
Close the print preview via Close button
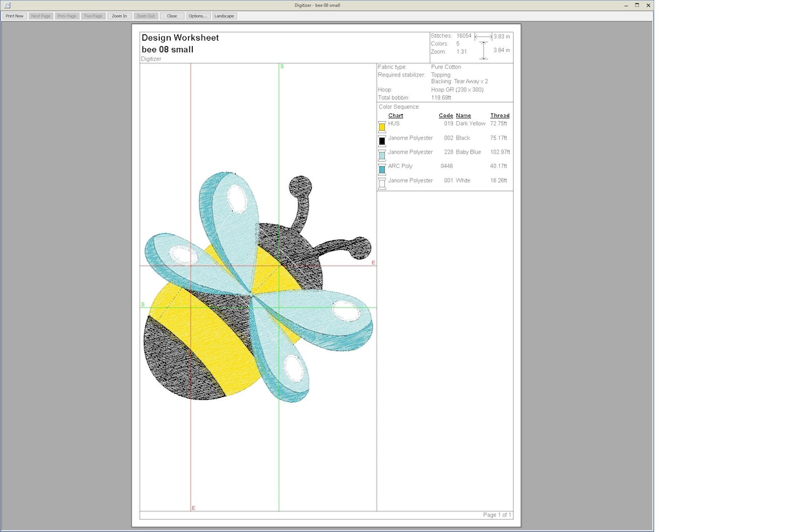point(171,16)
